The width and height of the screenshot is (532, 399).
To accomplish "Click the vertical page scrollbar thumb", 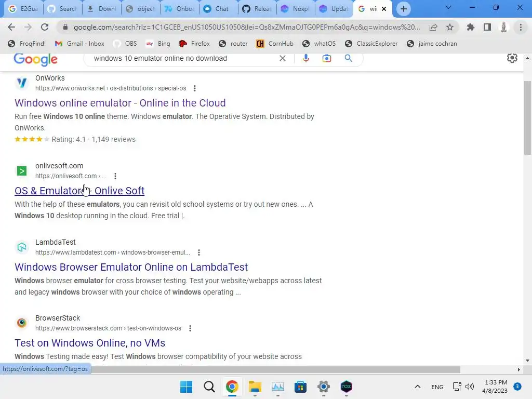I will pyautogui.click(x=527, y=118).
